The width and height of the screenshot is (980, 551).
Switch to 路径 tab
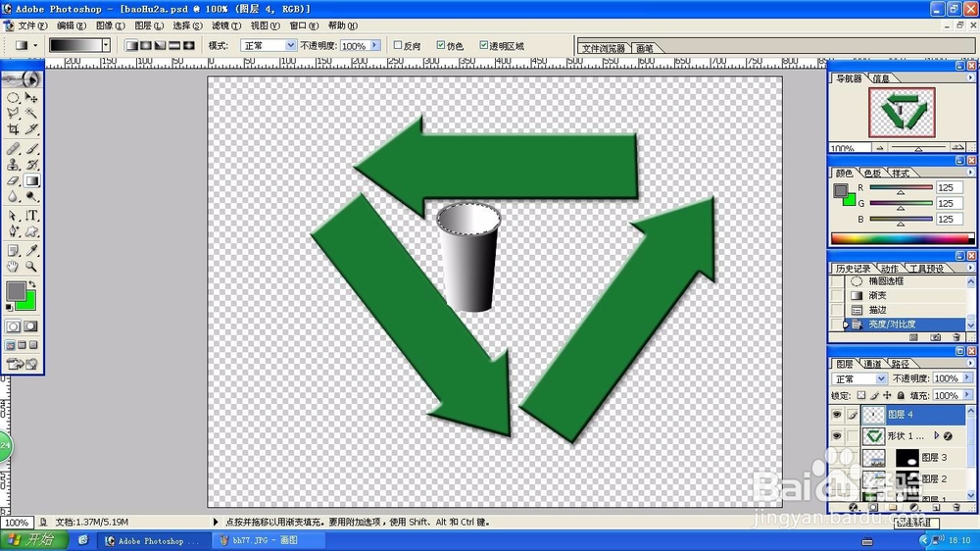(900, 364)
